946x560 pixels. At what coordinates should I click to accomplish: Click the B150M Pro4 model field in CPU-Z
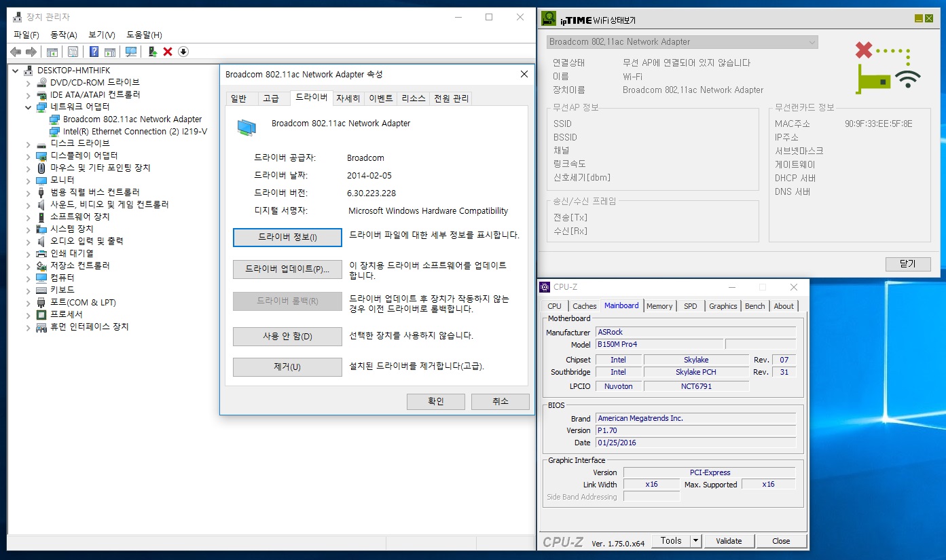[659, 344]
